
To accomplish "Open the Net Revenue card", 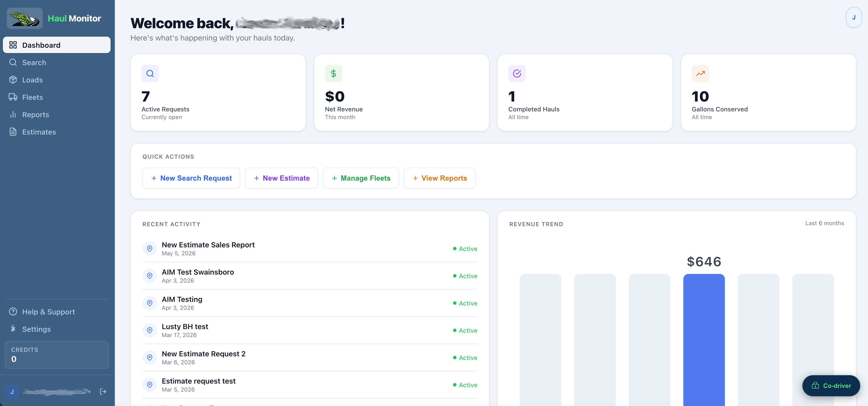I will [x=402, y=93].
